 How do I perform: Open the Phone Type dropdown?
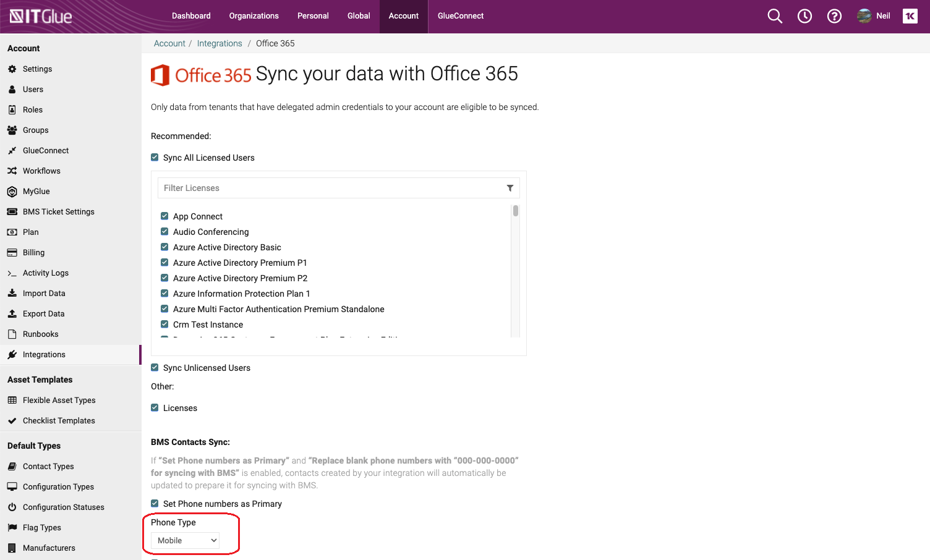tap(185, 540)
